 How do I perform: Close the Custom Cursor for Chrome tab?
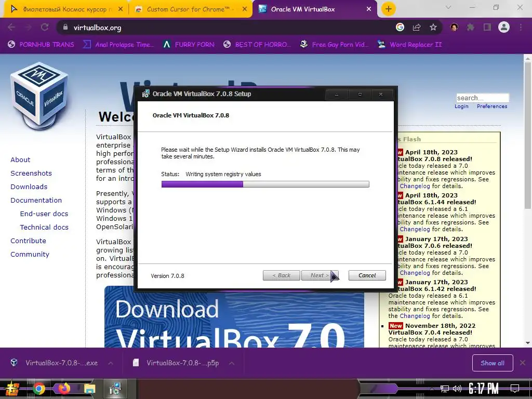(x=245, y=9)
